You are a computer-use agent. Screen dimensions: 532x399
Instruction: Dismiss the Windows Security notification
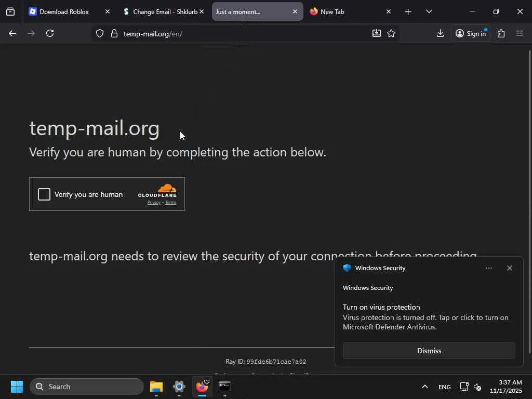click(x=429, y=351)
